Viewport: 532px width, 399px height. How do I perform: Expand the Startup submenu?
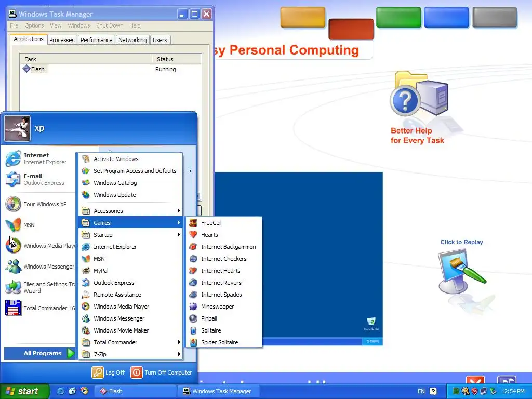point(130,235)
